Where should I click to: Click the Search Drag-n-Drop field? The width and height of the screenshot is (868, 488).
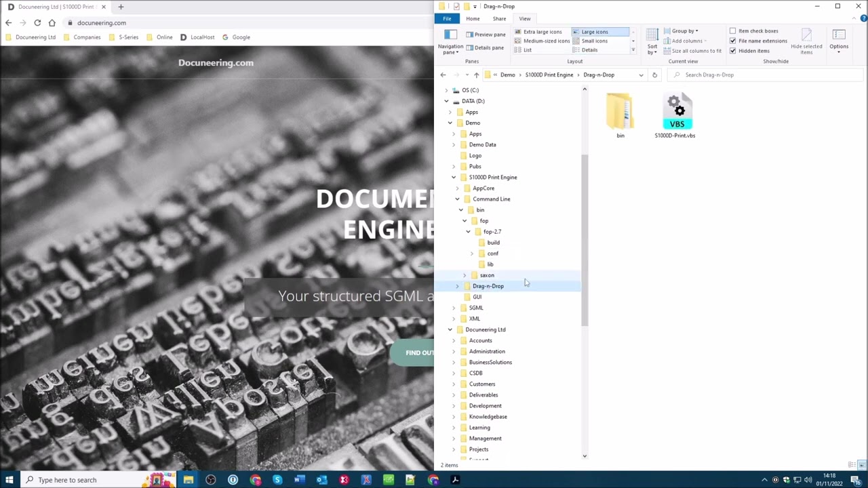(766, 75)
